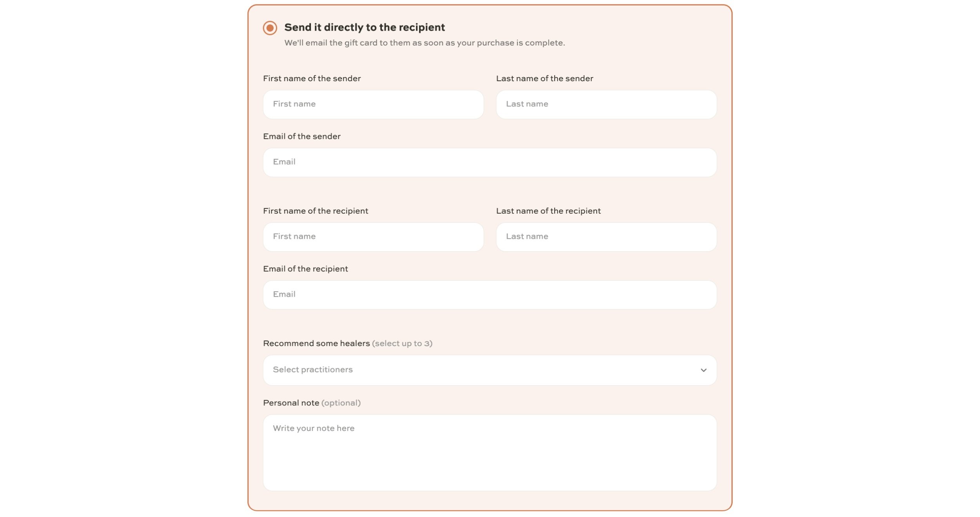The height and width of the screenshot is (517, 980).
Task: Click the 'Write your note here' text area
Action: point(490,453)
